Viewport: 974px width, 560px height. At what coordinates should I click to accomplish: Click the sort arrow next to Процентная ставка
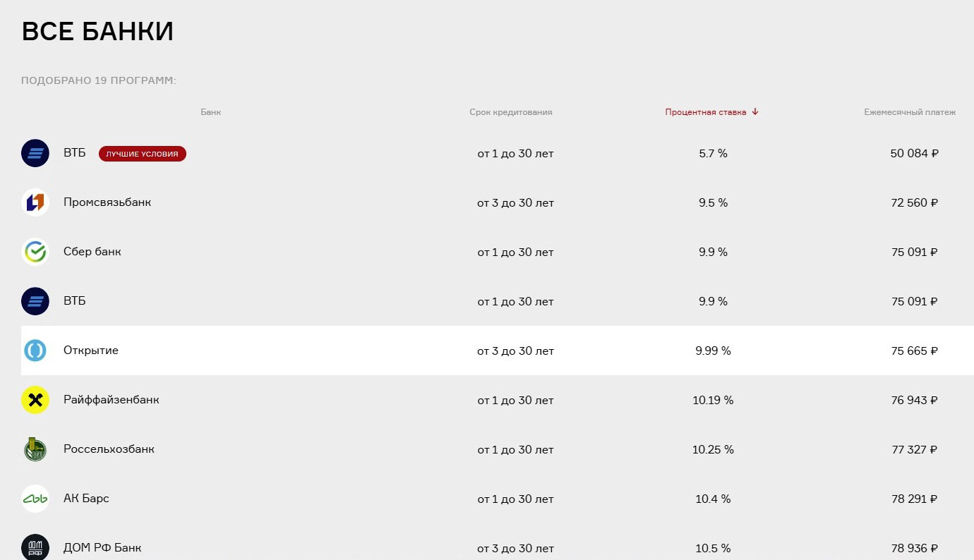(x=755, y=112)
